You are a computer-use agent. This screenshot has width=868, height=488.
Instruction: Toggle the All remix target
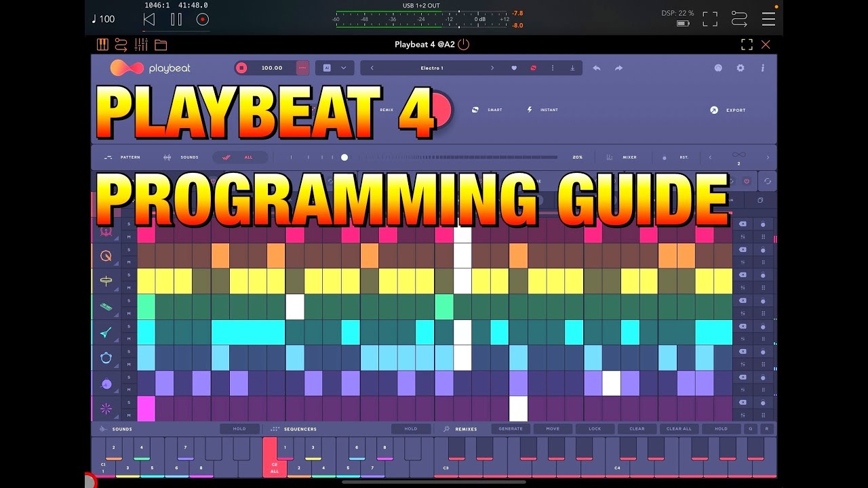[x=240, y=157]
